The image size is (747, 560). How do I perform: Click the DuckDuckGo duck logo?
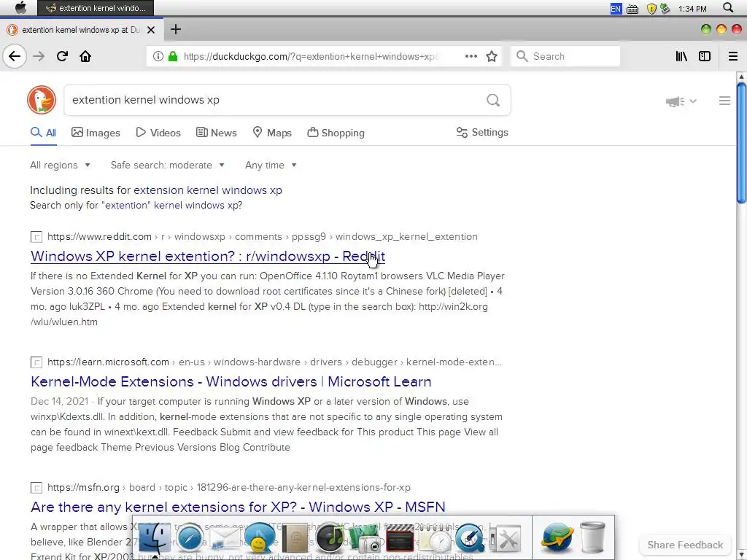pyautogui.click(x=42, y=100)
